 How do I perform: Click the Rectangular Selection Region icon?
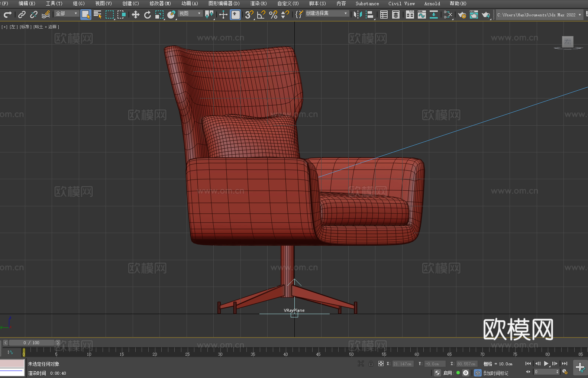point(110,14)
